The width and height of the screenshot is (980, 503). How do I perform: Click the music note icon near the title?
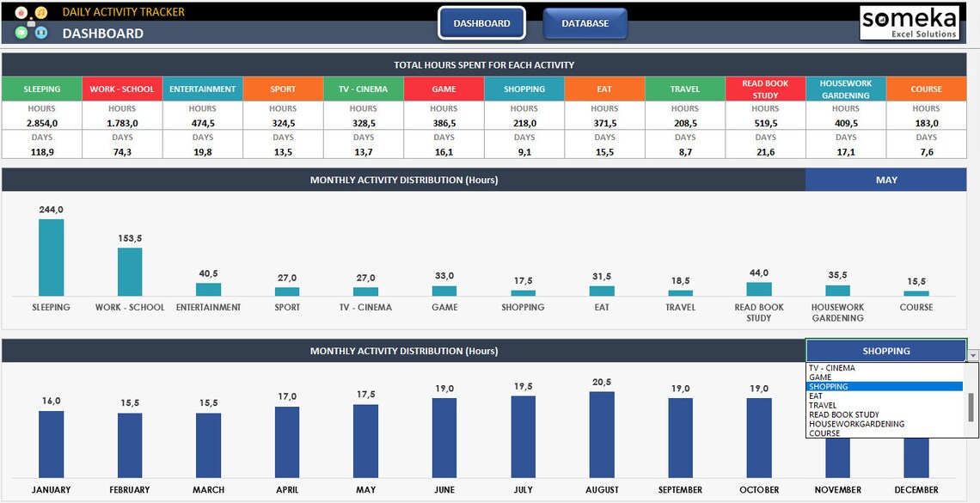pyautogui.click(x=40, y=12)
